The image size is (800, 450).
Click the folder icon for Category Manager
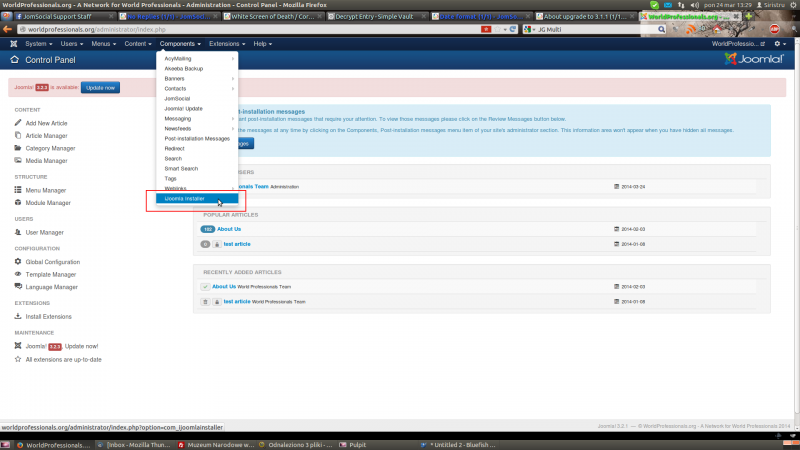tap(18, 148)
